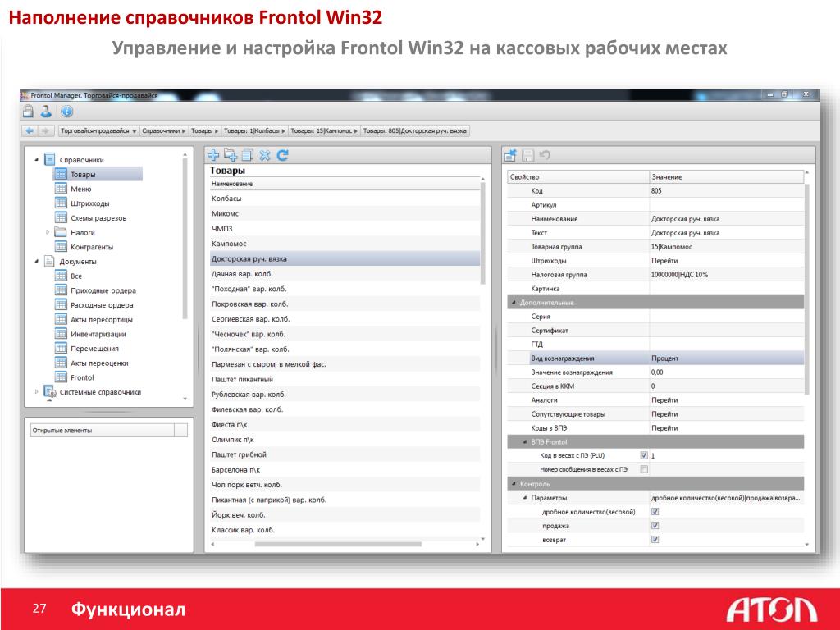
Task: Open the blue info icon in toolbar
Action: tap(66, 112)
